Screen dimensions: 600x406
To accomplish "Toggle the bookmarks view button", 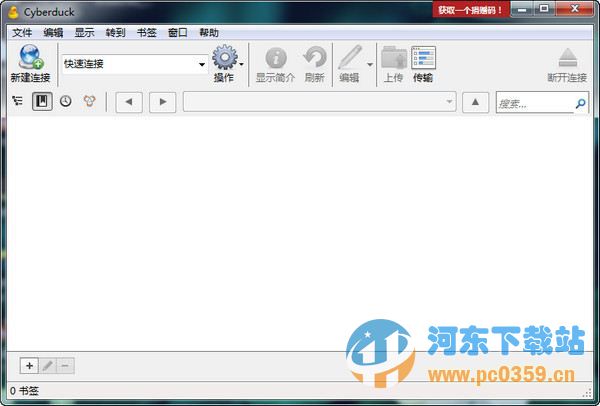I will point(42,101).
